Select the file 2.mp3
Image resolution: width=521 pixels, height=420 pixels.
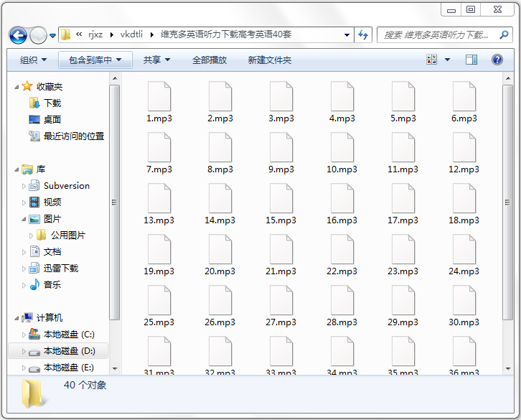tap(220, 102)
